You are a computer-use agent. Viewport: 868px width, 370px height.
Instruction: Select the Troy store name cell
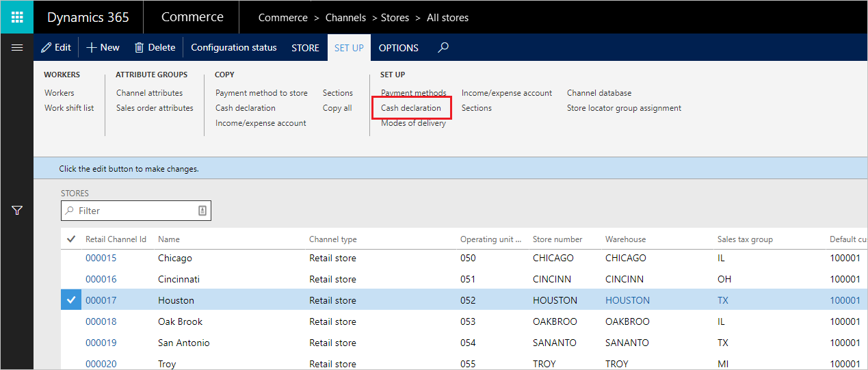point(167,364)
